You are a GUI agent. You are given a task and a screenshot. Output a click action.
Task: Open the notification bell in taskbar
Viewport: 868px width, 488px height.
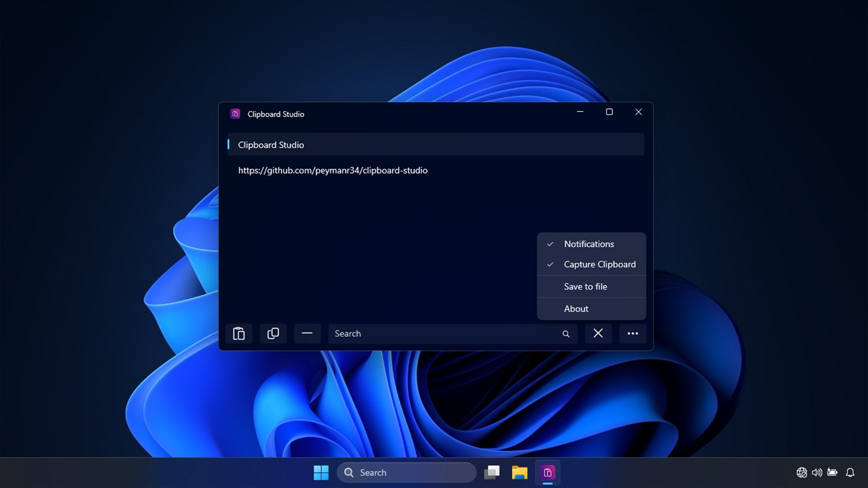point(851,472)
